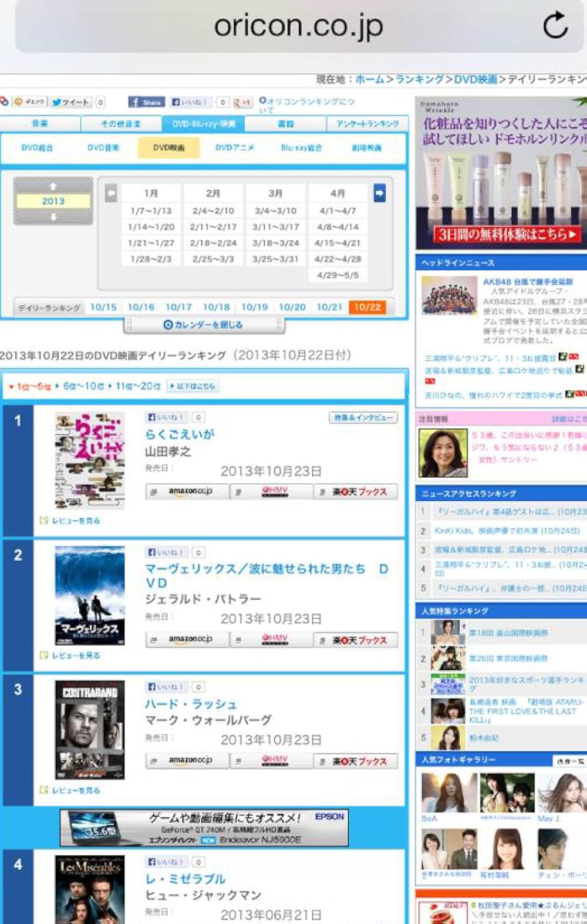
Task: Reload the page with the refresh icon
Action: 555,25
